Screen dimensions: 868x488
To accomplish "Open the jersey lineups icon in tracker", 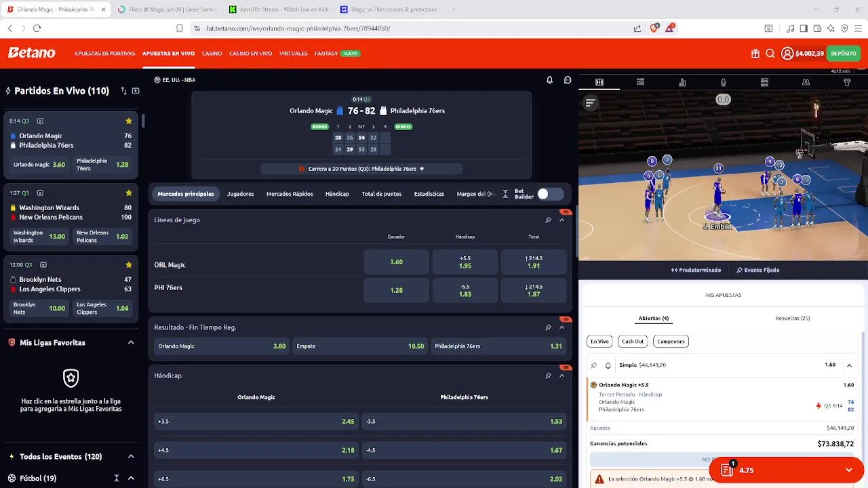I will 847,82.
